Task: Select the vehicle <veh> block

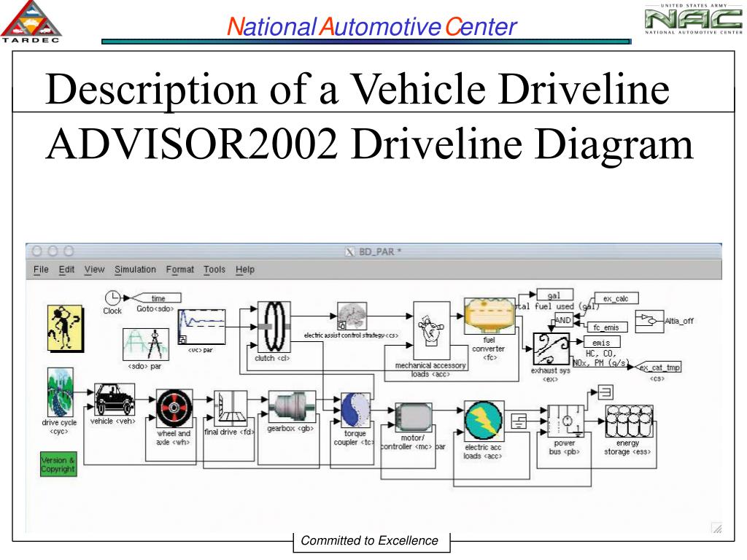Action: tap(115, 400)
